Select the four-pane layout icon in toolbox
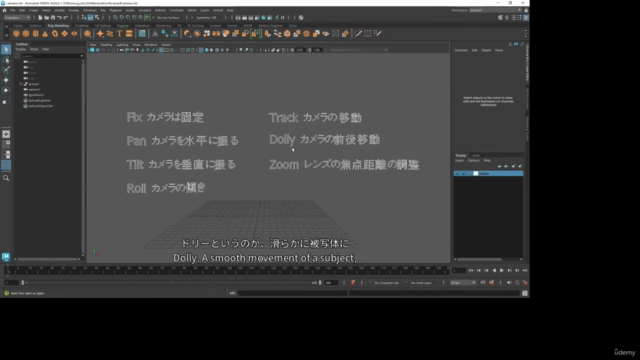The image size is (640, 360). 6,144
